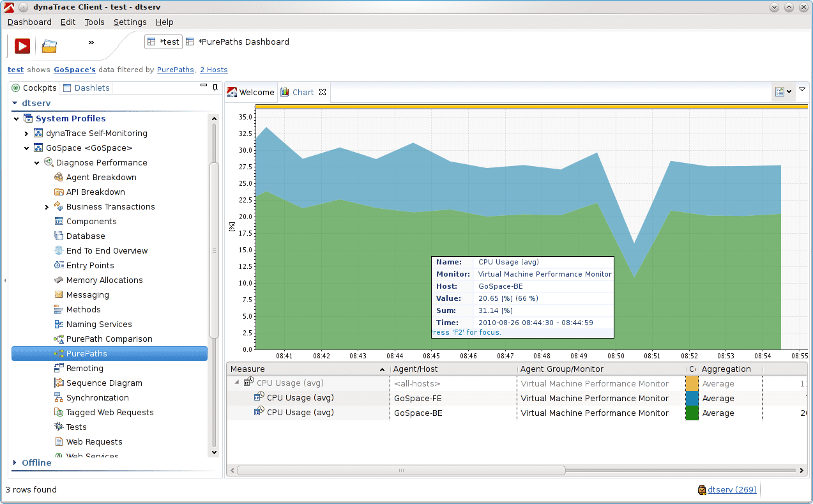The width and height of the screenshot is (813, 504).
Task: Select the GoSpace-FE host cell
Action: [453, 398]
